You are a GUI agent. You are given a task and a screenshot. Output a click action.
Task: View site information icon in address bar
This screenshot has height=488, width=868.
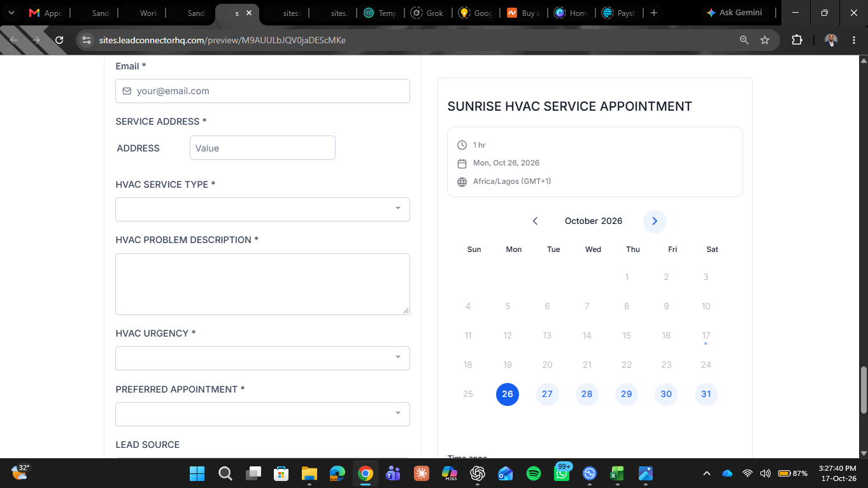pos(87,40)
